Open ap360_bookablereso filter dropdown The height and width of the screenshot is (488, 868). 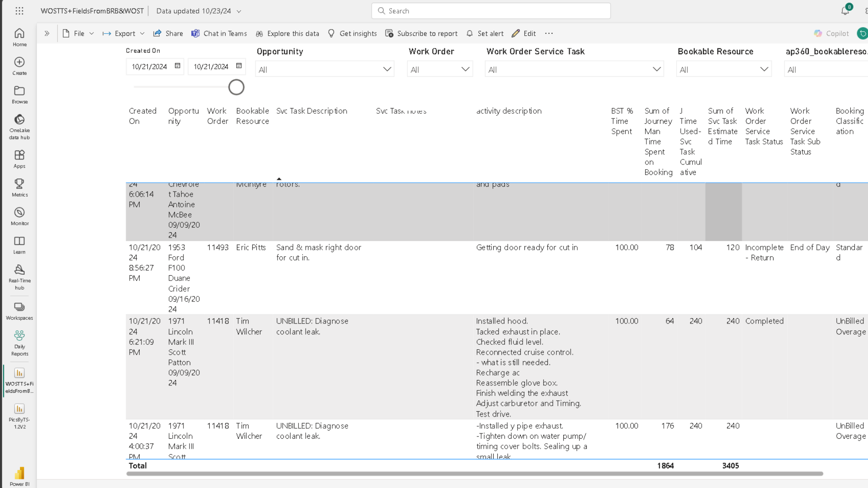[826, 69]
